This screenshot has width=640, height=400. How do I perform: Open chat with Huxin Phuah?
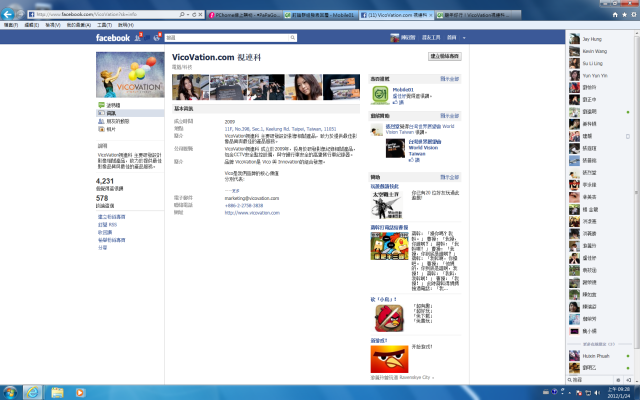598,356
